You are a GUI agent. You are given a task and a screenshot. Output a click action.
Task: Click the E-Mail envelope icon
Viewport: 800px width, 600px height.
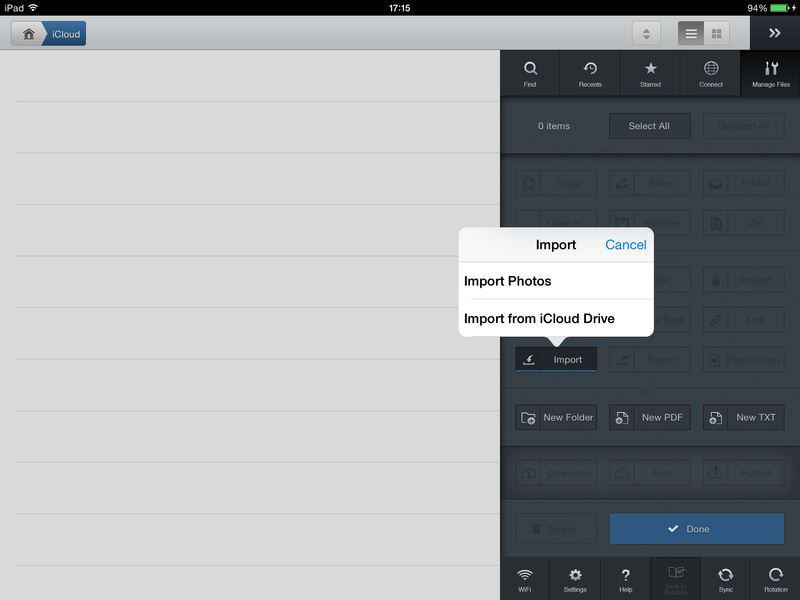(715, 183)
